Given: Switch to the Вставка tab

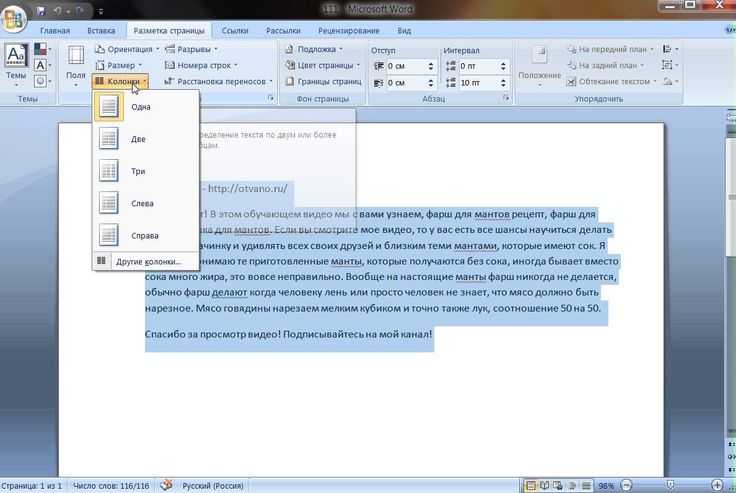Looking at the screenshot, I should point(101,31).
